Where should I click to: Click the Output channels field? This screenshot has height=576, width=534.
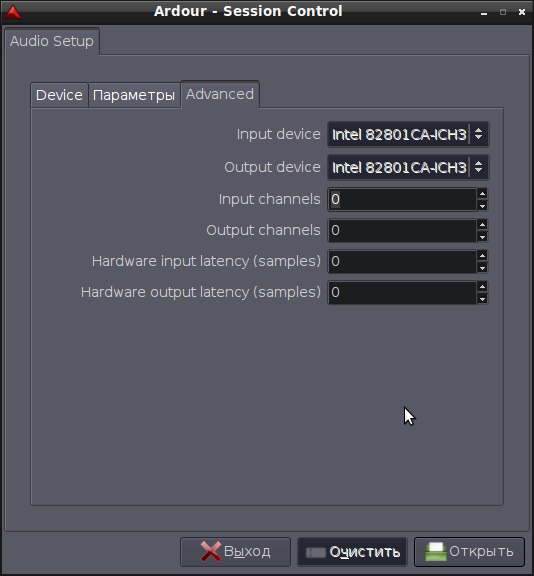[402, 230]
